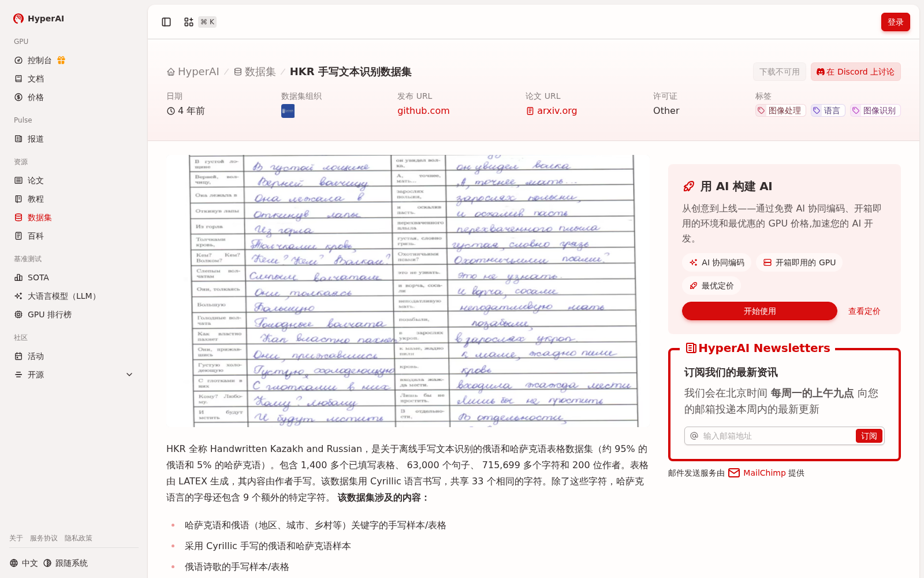
Task: Click the 语言 tag
Action: (x=828, y=110)
